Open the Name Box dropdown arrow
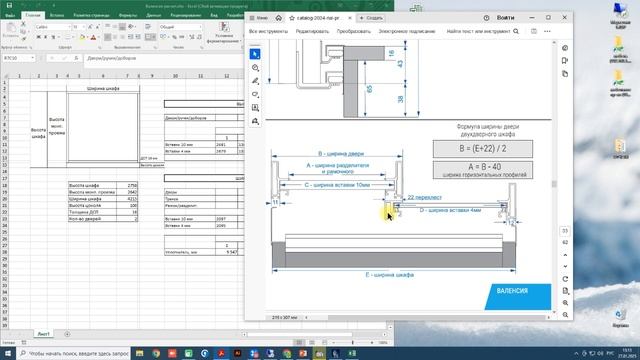The height and width of the screenshot is (360, 640). point(32,58)
